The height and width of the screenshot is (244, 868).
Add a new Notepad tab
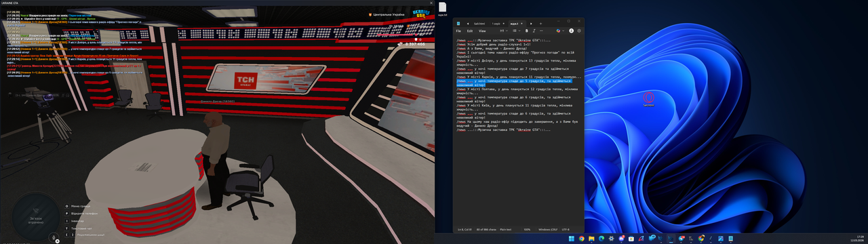[540, 24]
